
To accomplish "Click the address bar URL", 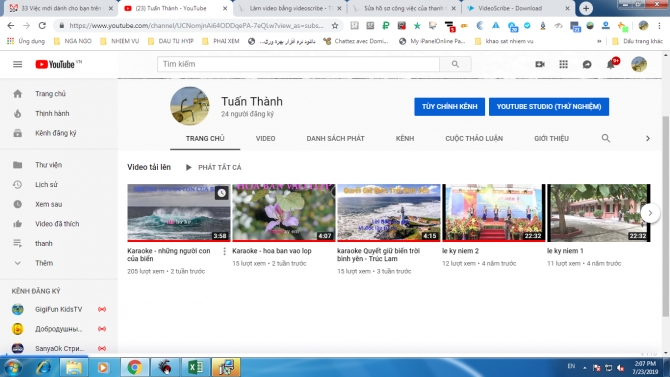I will coord(196,26).
